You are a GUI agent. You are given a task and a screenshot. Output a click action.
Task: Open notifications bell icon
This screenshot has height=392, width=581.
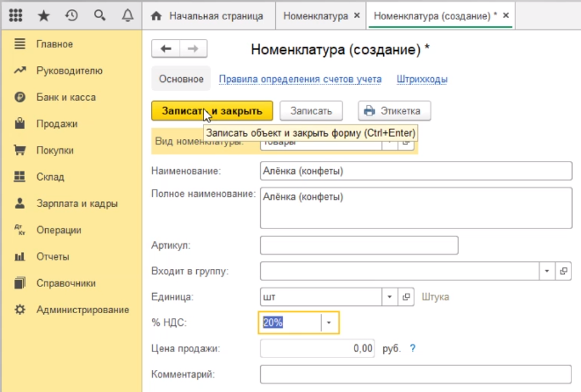click(x=127, y=16)
